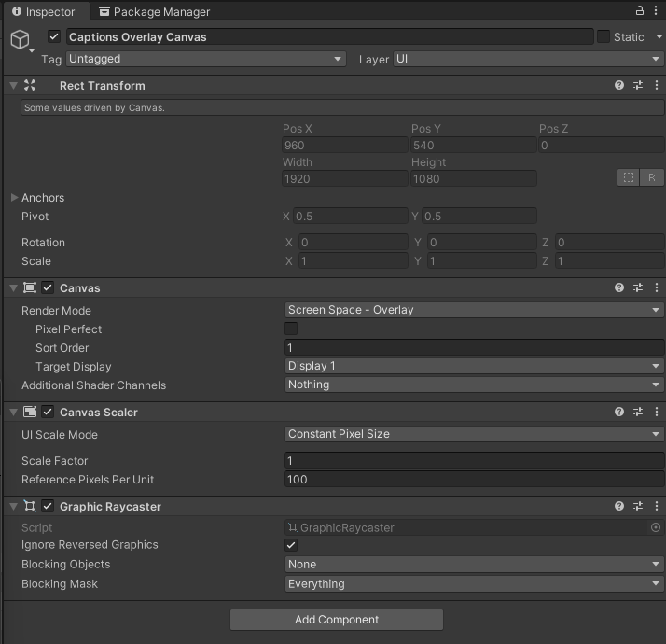Toggle the Static checkbox
The width and height of the screenshot is (666, 644).
[604, 36]
